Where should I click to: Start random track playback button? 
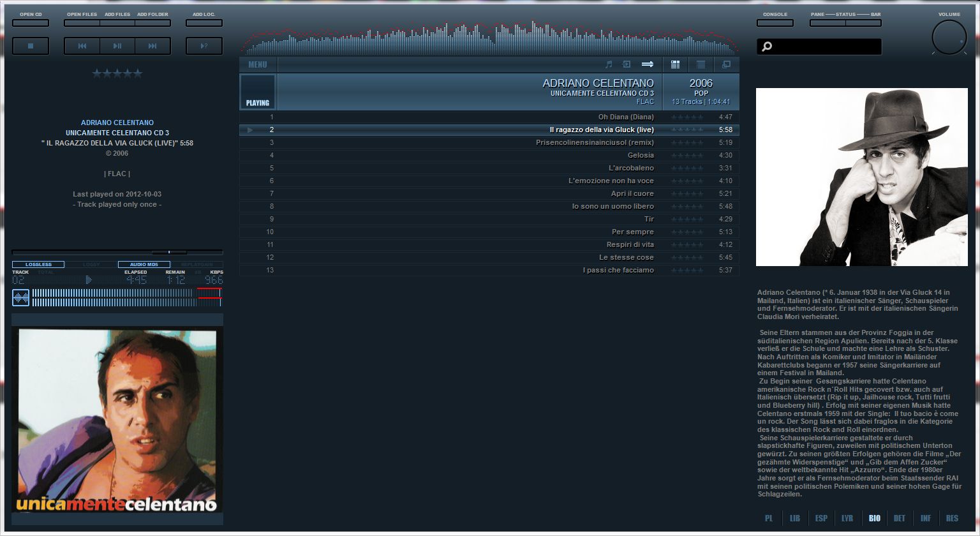pos(204,46)
